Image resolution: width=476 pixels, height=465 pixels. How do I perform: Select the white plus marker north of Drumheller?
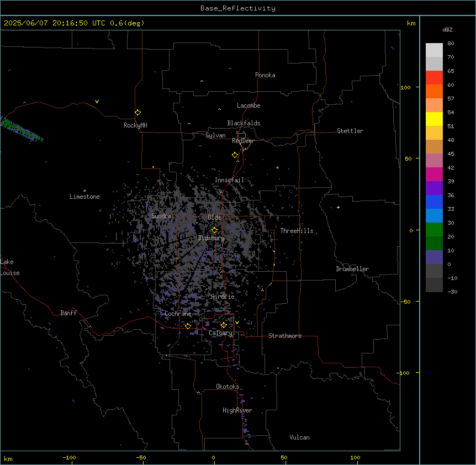(x=338, y=207)
